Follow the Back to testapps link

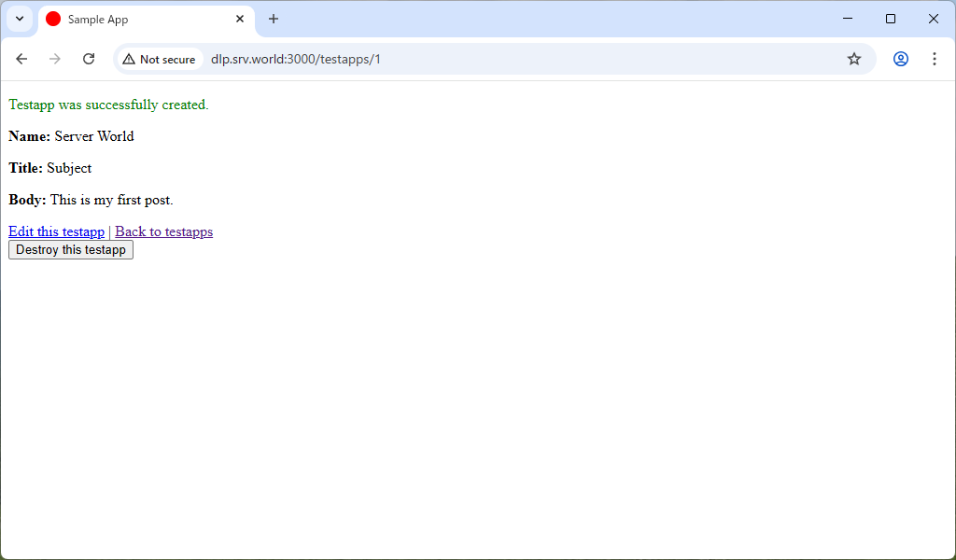coord(163,231)
